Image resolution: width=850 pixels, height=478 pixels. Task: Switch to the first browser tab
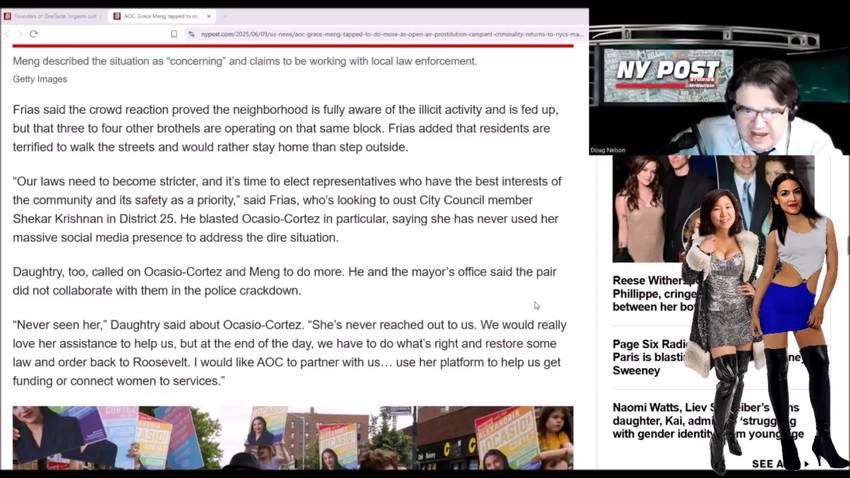[53, 16]
